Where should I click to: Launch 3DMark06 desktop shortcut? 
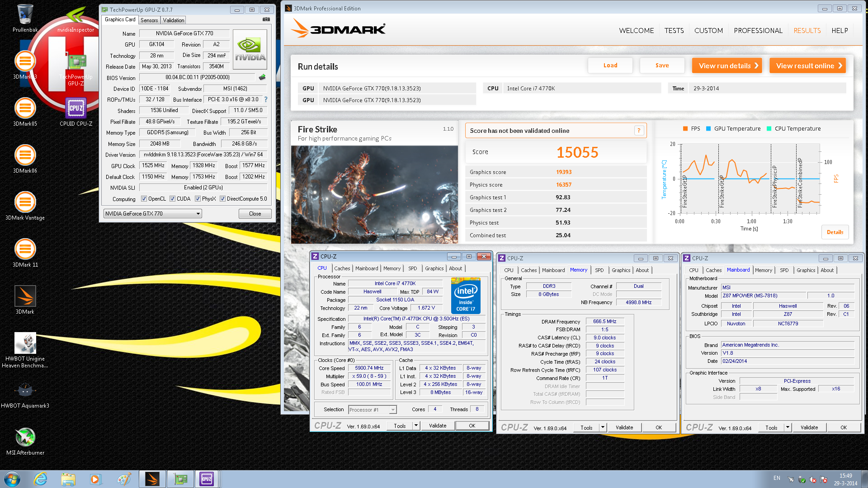25,160
